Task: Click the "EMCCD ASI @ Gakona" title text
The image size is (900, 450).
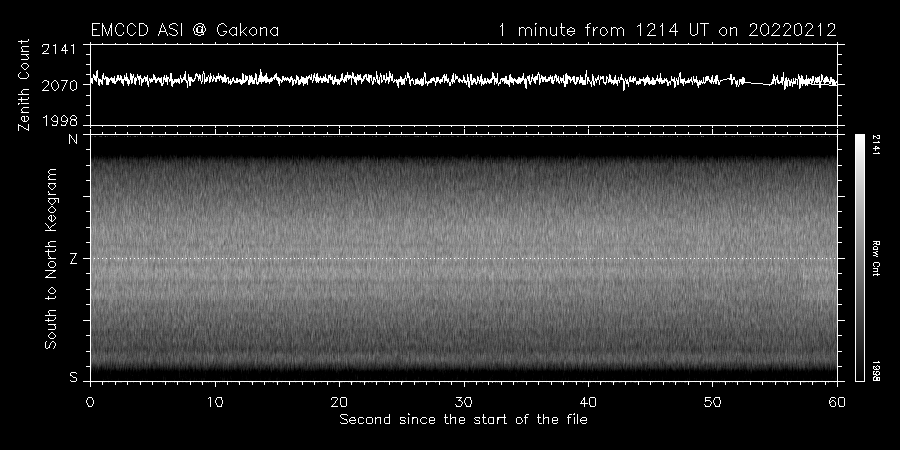Action: pyautogui.click(x=184, y=30)
